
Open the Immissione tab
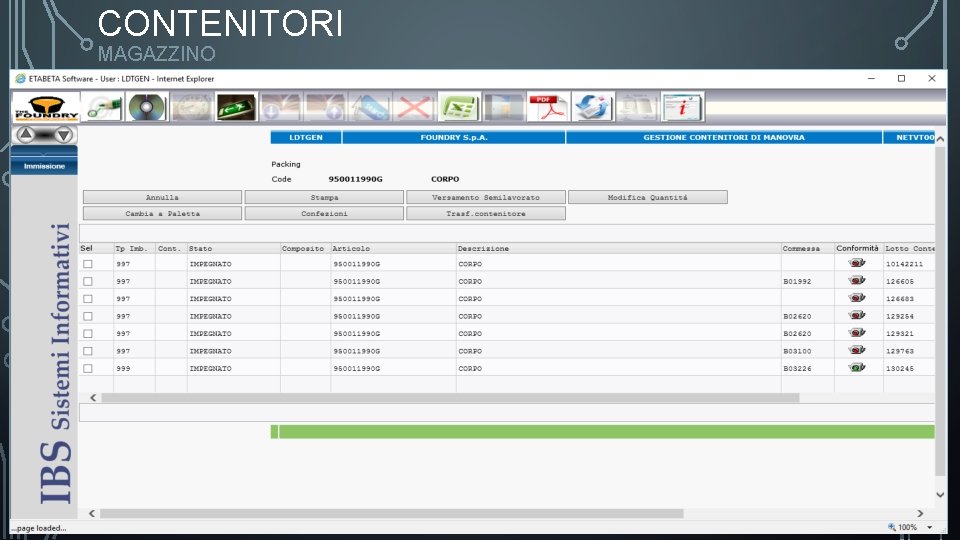44,166
